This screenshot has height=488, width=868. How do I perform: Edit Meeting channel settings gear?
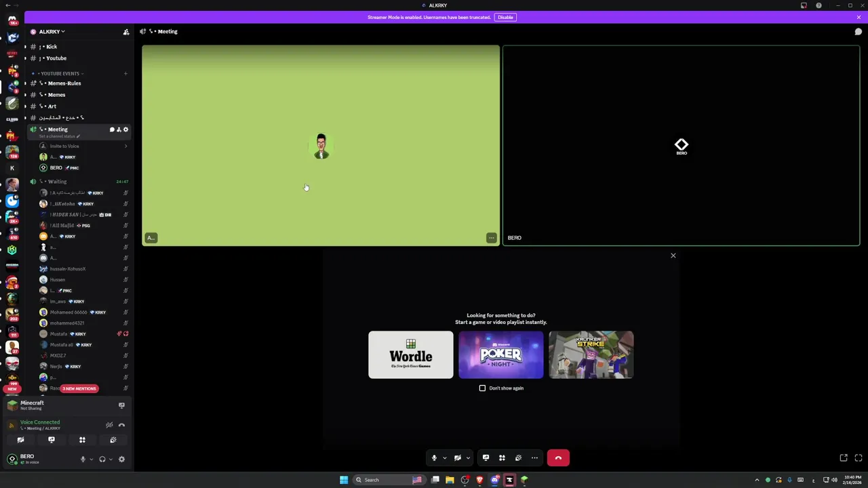point(125,129)
